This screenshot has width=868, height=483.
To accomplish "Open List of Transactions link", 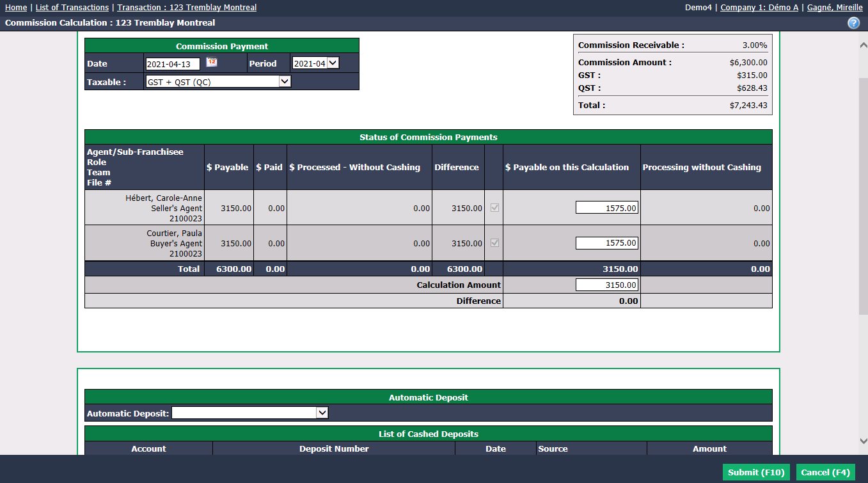I will [x=72, y=8].
